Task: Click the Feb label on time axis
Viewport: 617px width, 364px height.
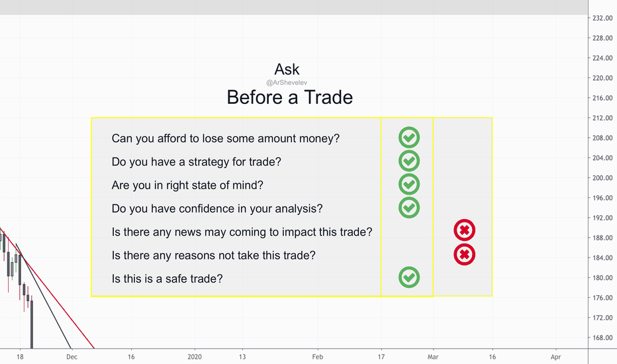Action: (318, 357)
